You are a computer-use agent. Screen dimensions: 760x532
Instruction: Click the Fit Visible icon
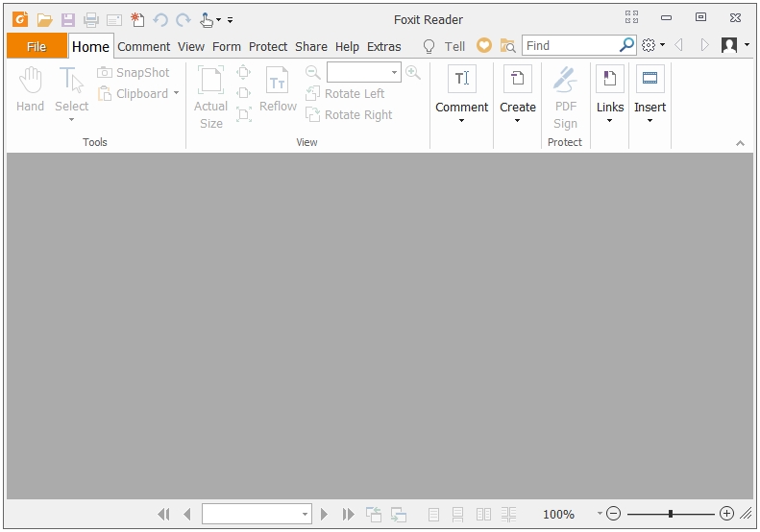click(x=244, y=114)
